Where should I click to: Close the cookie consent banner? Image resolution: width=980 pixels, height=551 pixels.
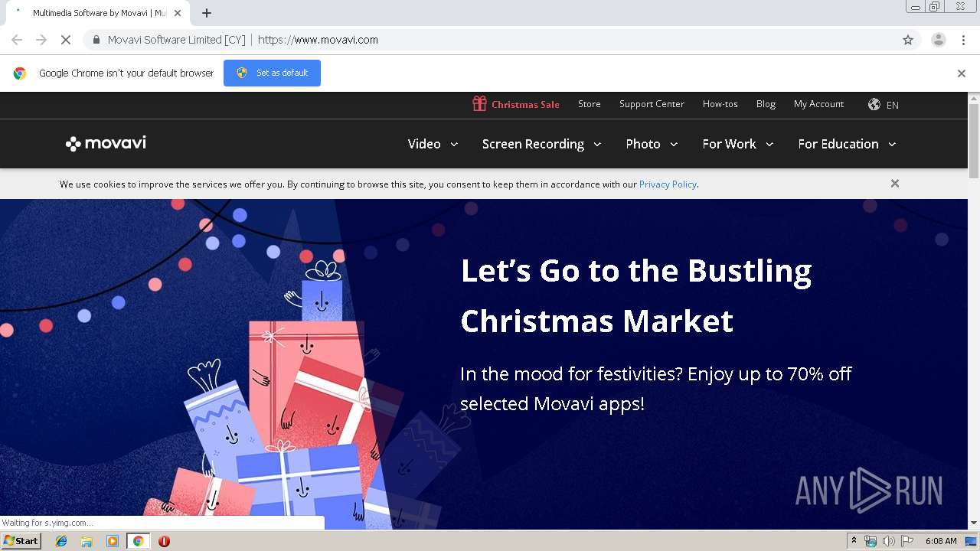[x=894, y=184]
